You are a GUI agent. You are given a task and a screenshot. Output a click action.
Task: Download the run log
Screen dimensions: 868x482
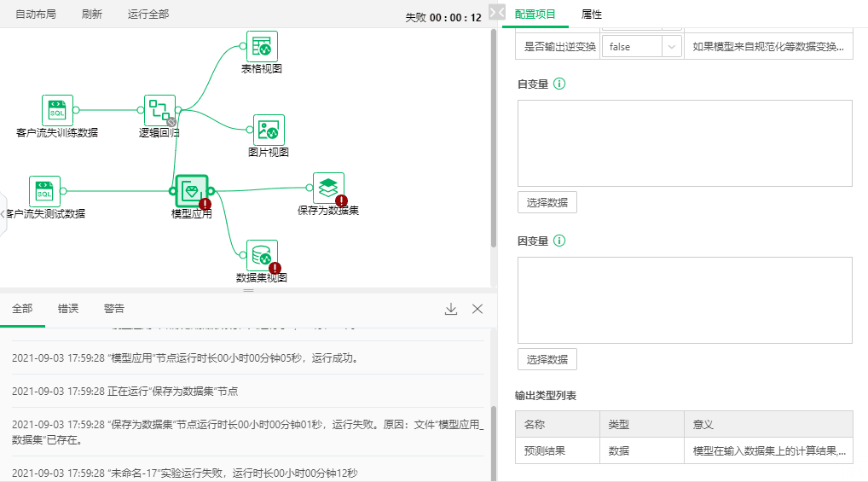pyautogui.click(x=451, y=309)
